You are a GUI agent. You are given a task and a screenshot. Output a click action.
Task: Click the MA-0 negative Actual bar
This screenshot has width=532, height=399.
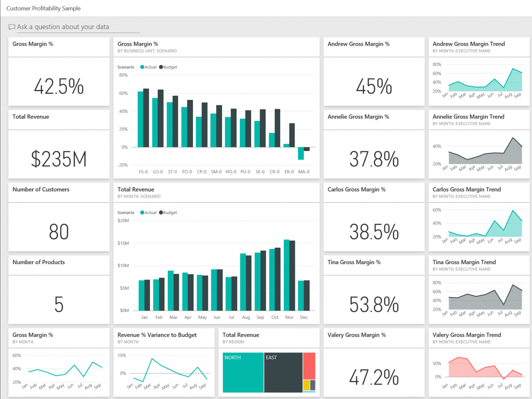[x=301, y=153]
